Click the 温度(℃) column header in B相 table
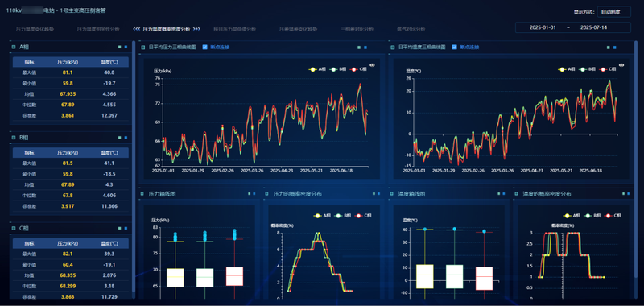 pos(109,153)
